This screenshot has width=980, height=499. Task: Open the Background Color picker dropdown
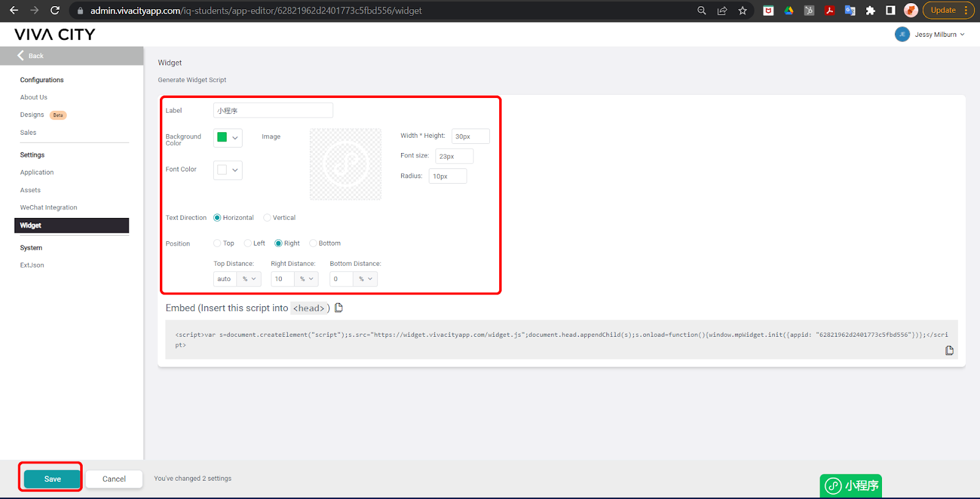(x=228, y=138)
